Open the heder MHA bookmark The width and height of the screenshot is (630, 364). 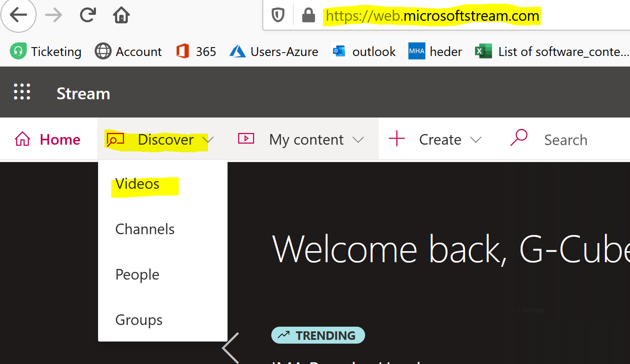[435, 51]
